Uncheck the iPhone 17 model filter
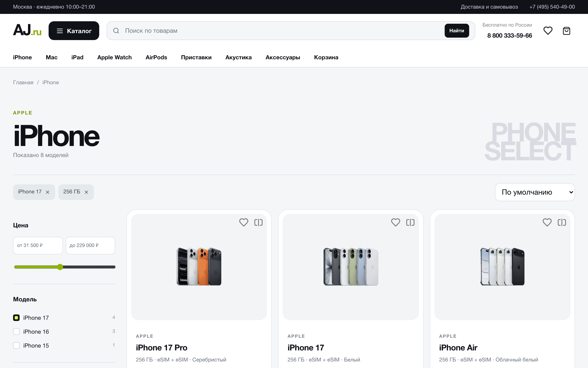This screenshot has height=368, width=588. click(x=16, y=318)
